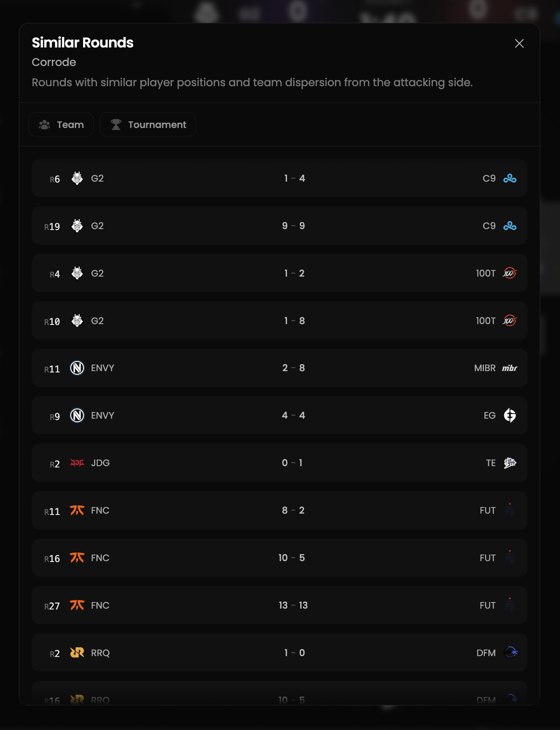Select round R10 with score 1-8

280,321
